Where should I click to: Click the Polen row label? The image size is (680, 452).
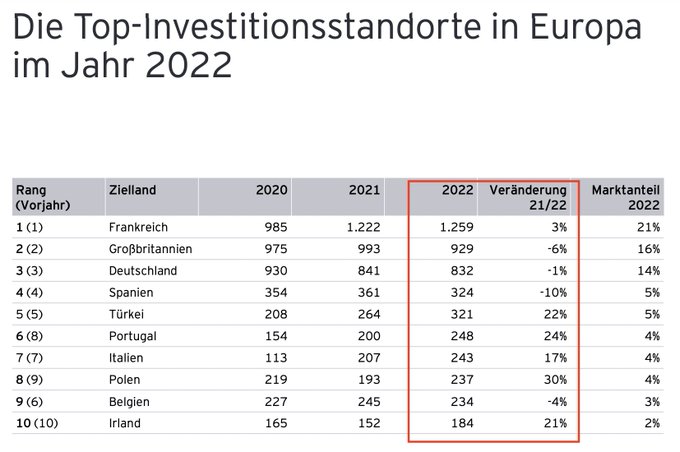pyautogui.click(x=124, y=379)
